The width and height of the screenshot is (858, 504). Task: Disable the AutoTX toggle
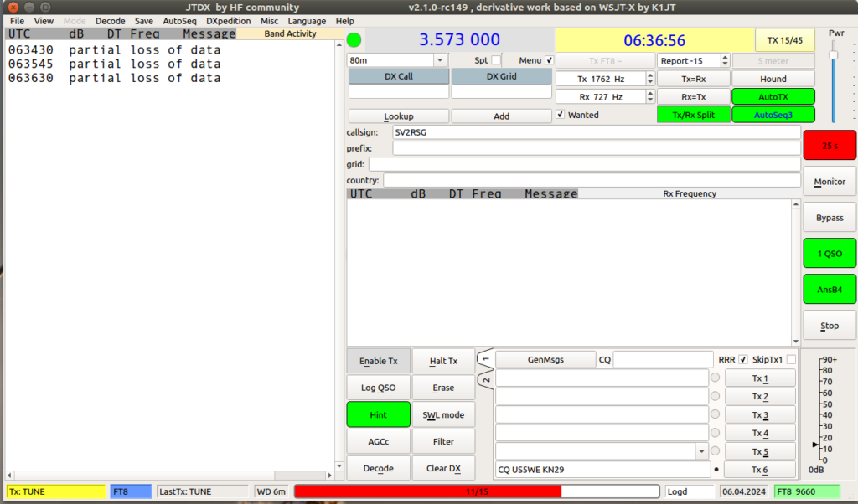click(x=773, y=96)
